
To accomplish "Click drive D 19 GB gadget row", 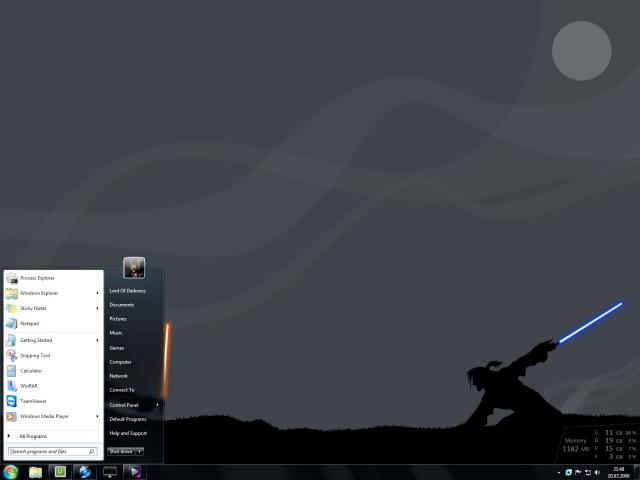I will 616,440.
